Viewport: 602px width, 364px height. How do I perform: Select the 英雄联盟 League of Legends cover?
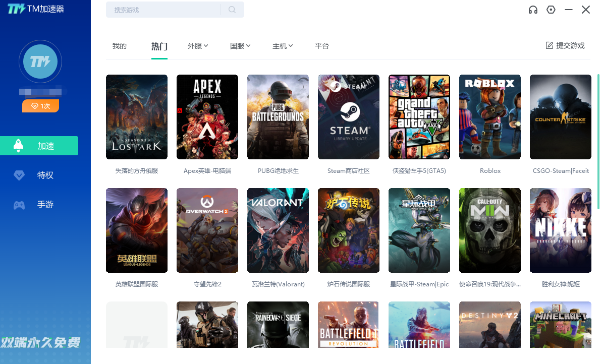[137, 230]
